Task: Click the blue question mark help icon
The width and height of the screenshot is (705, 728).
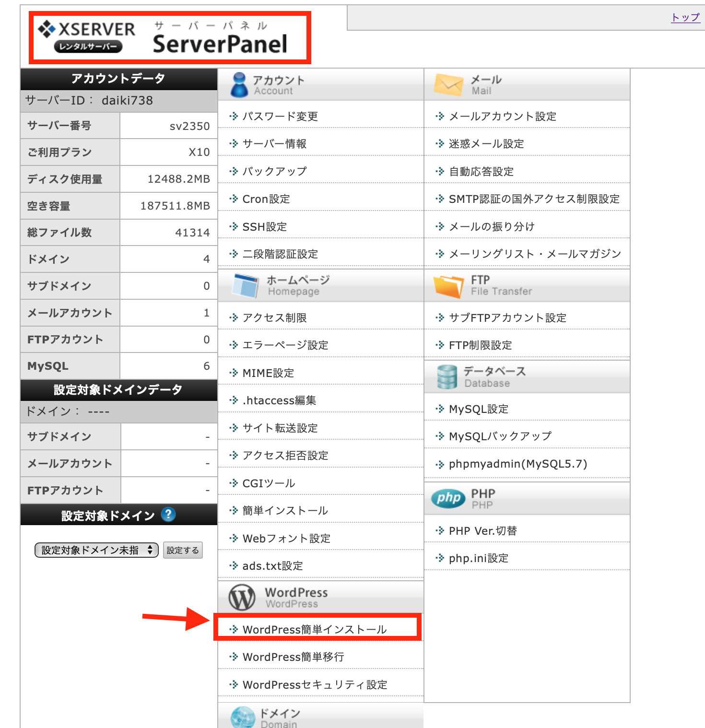Action: coord(168,515)
